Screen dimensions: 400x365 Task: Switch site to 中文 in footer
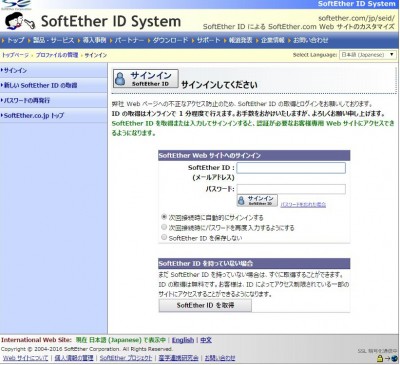(x=206, y=340)
